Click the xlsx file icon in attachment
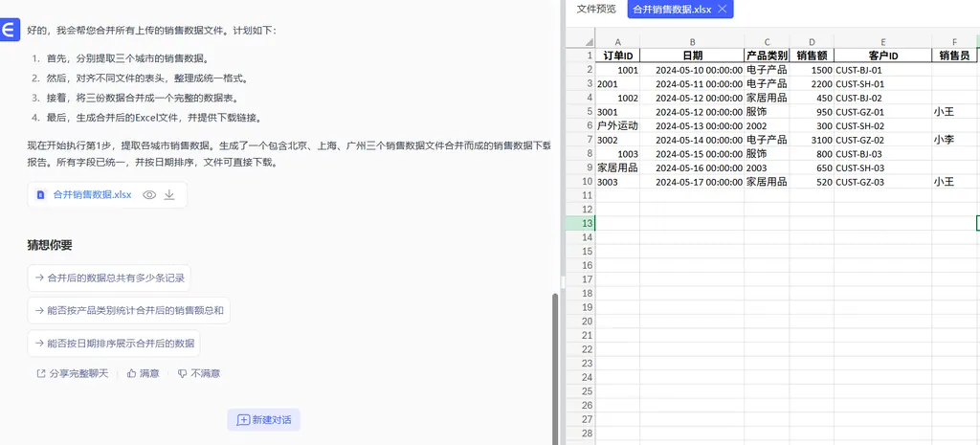 [x=40, y=194]
